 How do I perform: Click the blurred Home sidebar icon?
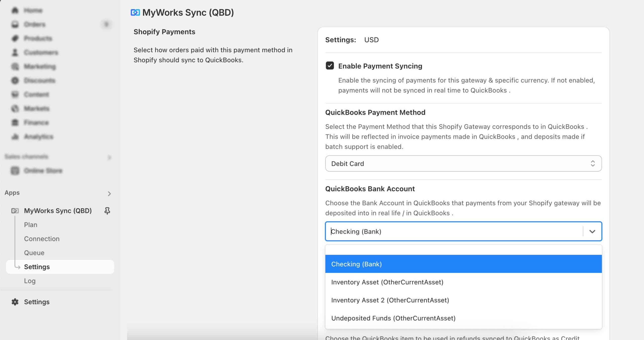click(x=15, y=10)
